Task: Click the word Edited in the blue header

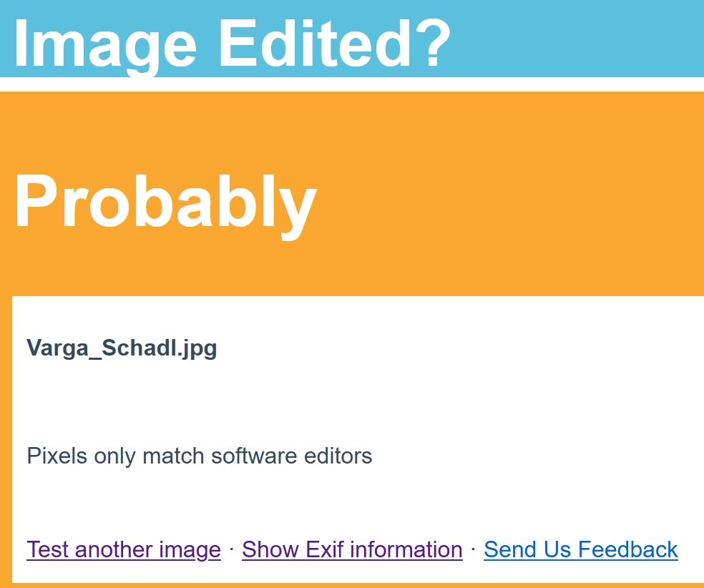Action: coord(315,44)
